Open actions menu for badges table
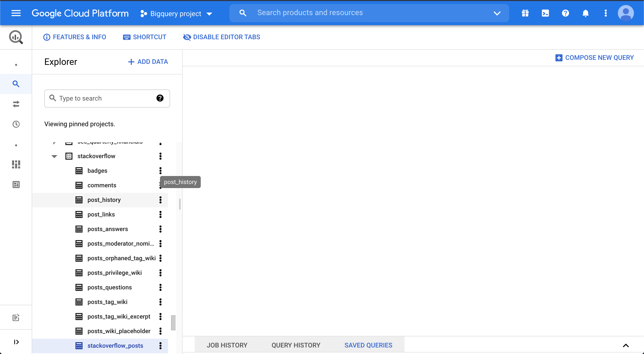Viewport: 644px width, 354px height. pyautogui.click(x=160, y=171)
